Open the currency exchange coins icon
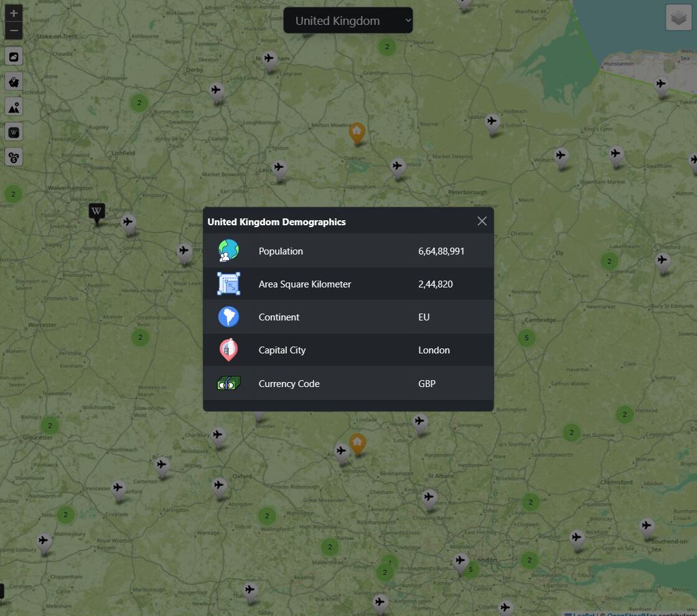The width and height of the screenshot is (697, 616). point(14,157)
